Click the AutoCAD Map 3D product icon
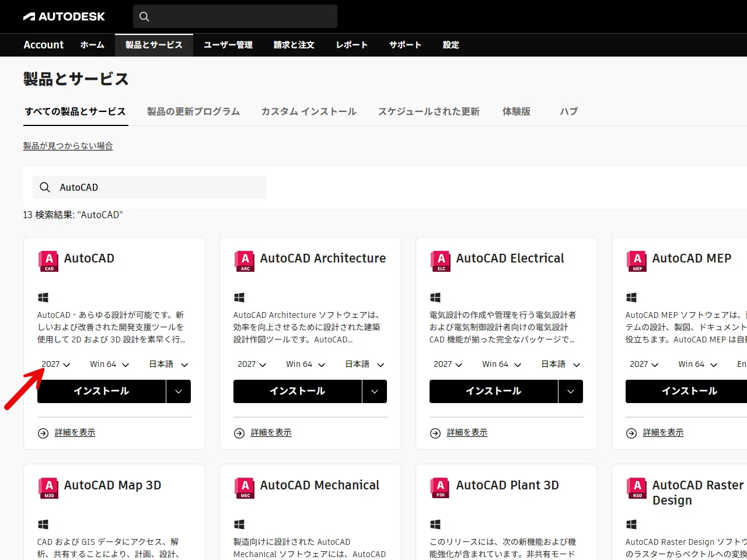Screen dimensions: 747x560 point(48,488)
